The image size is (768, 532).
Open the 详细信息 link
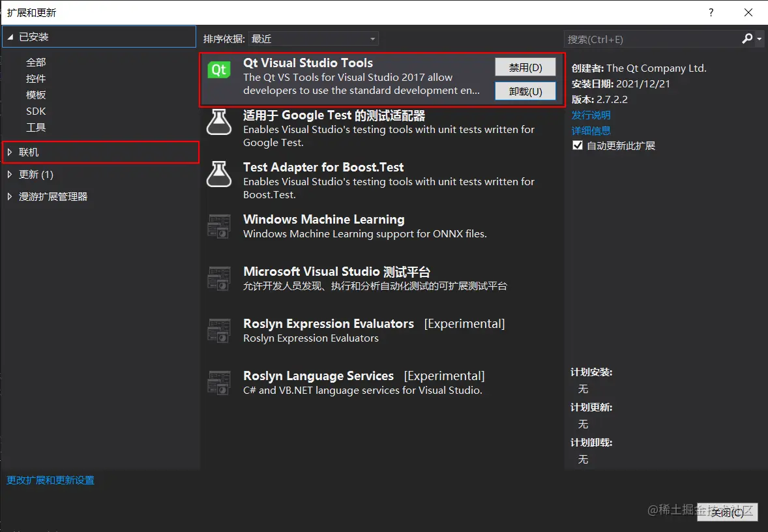pos(591,131)
